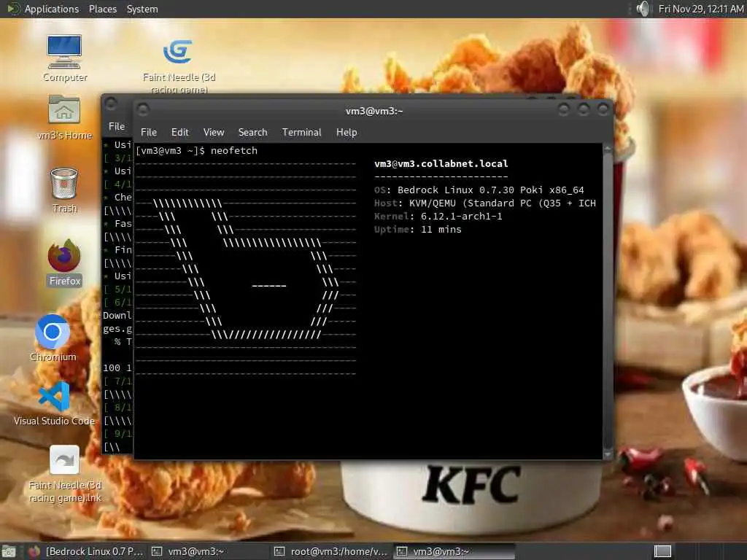Open the Edit menu in terminal
This screenshot has width=747, height=560.
[179, 133]
